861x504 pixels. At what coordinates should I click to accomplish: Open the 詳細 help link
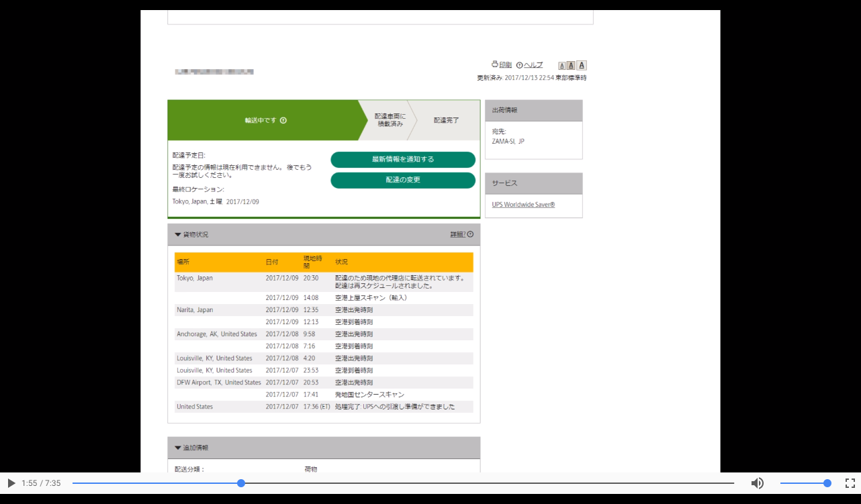(461, 235)
